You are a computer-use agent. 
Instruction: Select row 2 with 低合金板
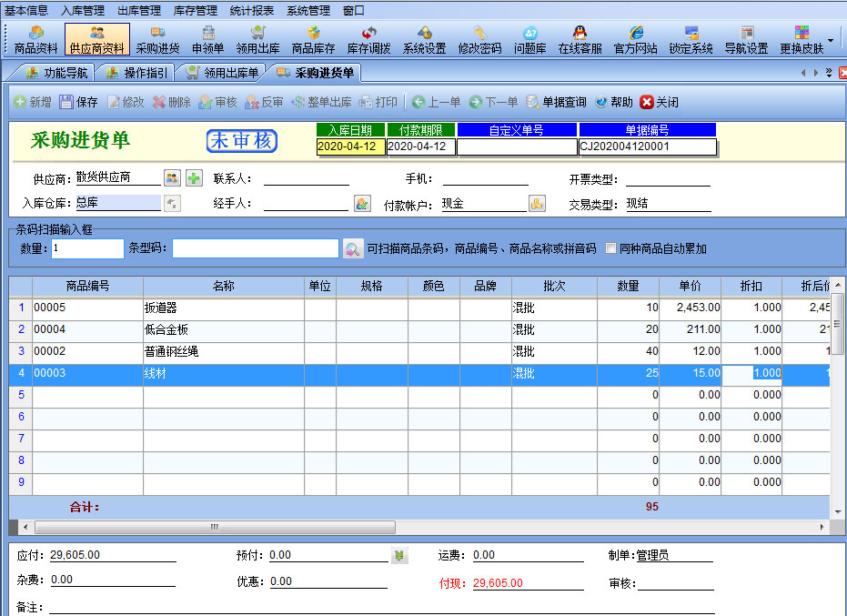223,329
